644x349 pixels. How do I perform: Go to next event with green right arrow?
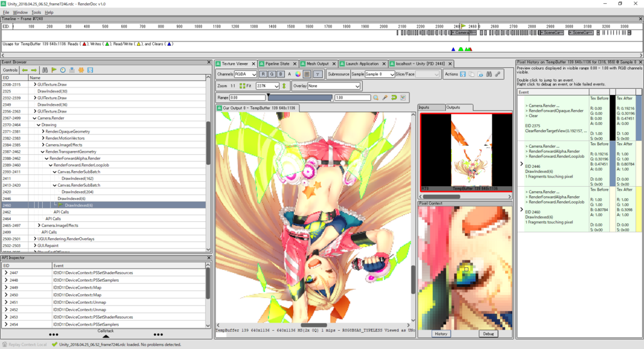coord(34,70)
